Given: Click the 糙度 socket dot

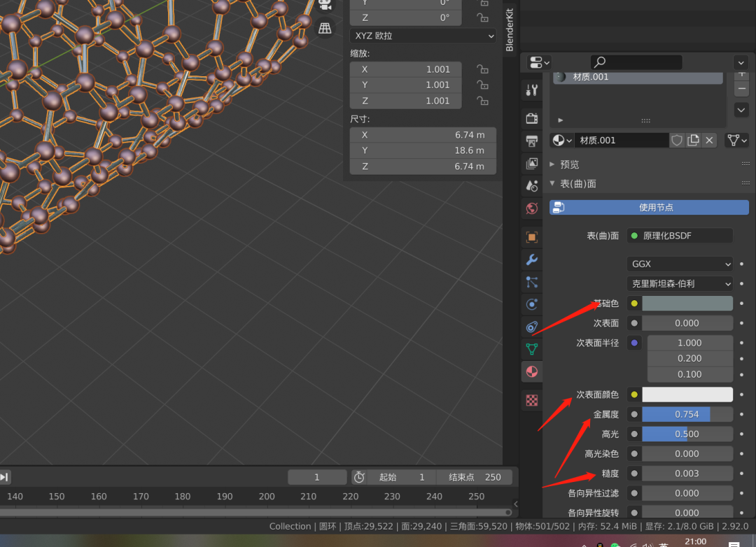Looking at the screenshot, I should pyautogui.click(x=634, y=474).
